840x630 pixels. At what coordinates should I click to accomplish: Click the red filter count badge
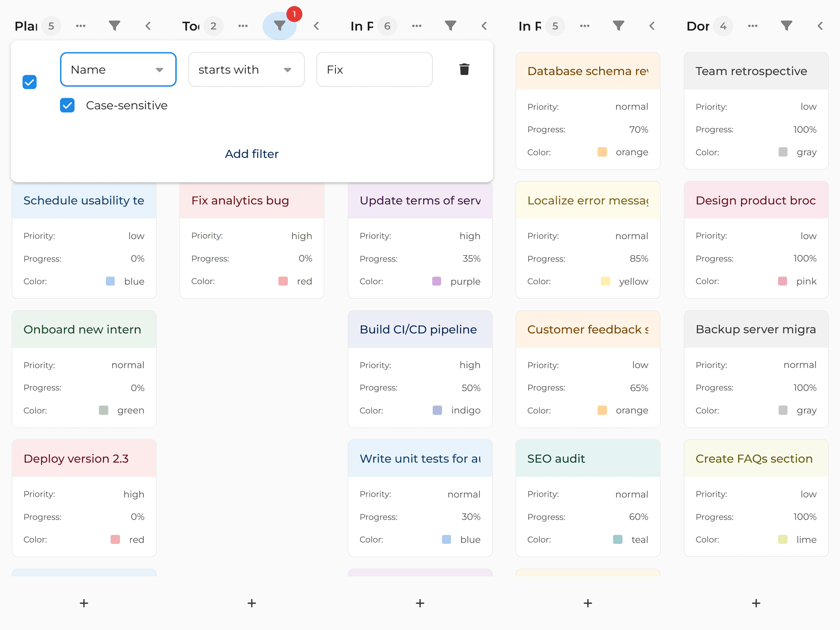pos(294,14)
